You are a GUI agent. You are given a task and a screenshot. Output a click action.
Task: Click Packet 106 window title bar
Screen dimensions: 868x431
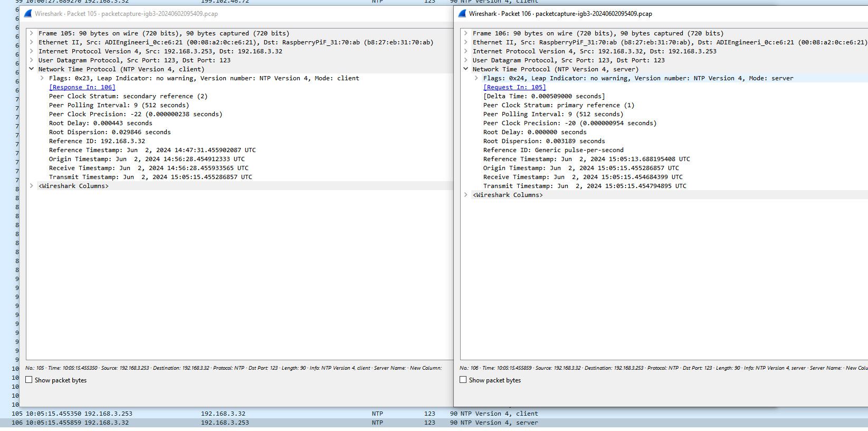(x=661, y=14)
